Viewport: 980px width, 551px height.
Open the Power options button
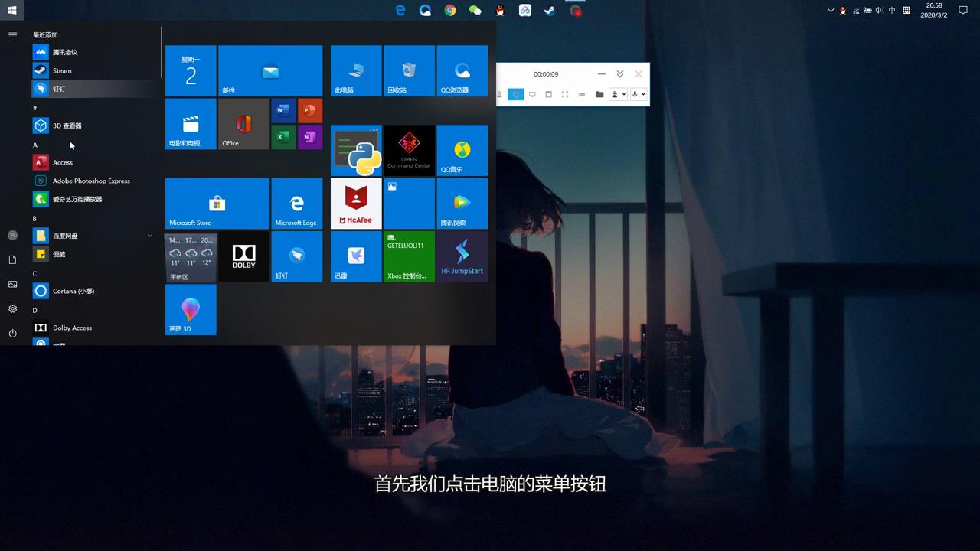tap(12, 334)
